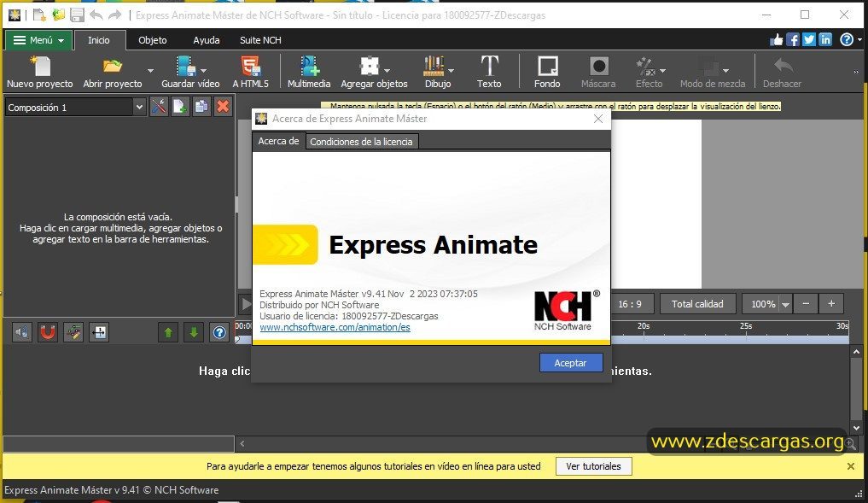The width and height of the screenshot is (868, 503).
Task: Expand Abrir proyecto dropdown arrow
Action: coord(150,71)
